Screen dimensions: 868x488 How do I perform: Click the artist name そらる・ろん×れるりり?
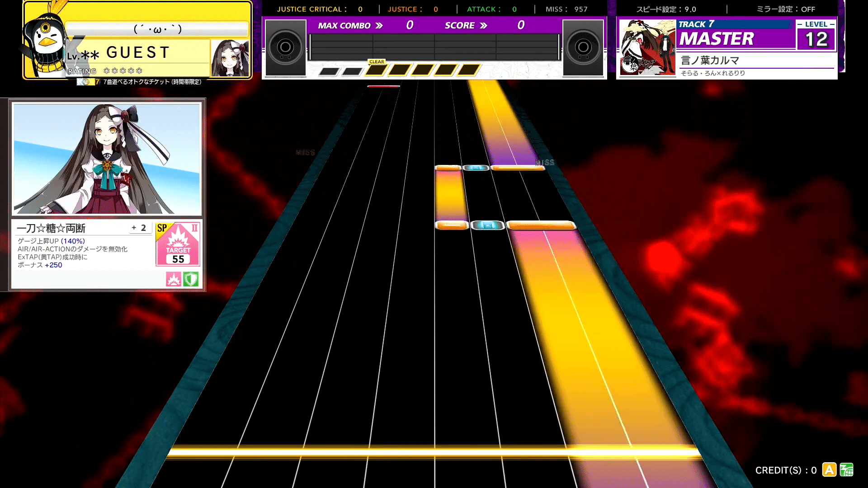point(713,73)
